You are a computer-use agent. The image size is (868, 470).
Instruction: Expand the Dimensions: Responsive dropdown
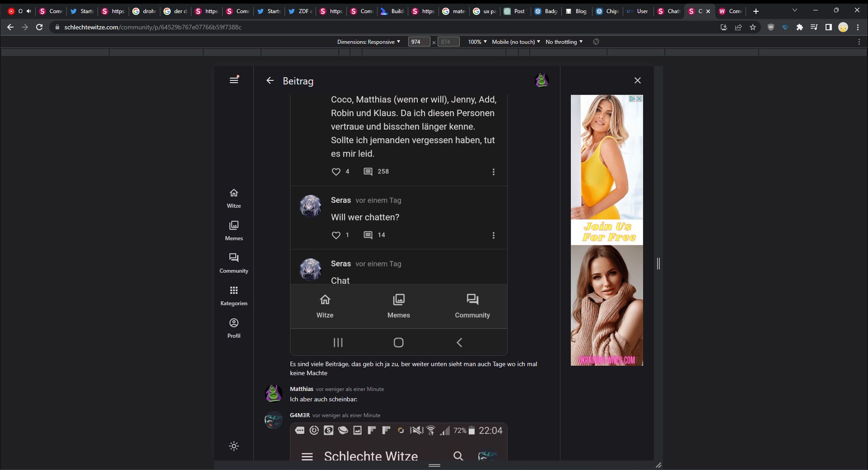tap(368, 42)
